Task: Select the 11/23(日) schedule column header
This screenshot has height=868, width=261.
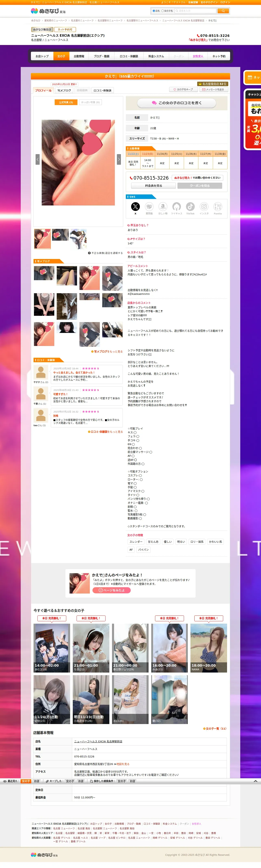Action: pyautogui.click(x=148, y=154)
